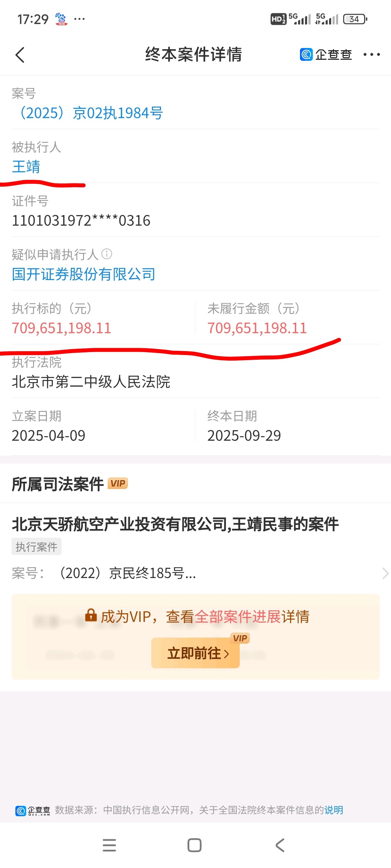
Task: Open the Android recent apps menu button
Action: pyautogui.click(x=109, y=845)
